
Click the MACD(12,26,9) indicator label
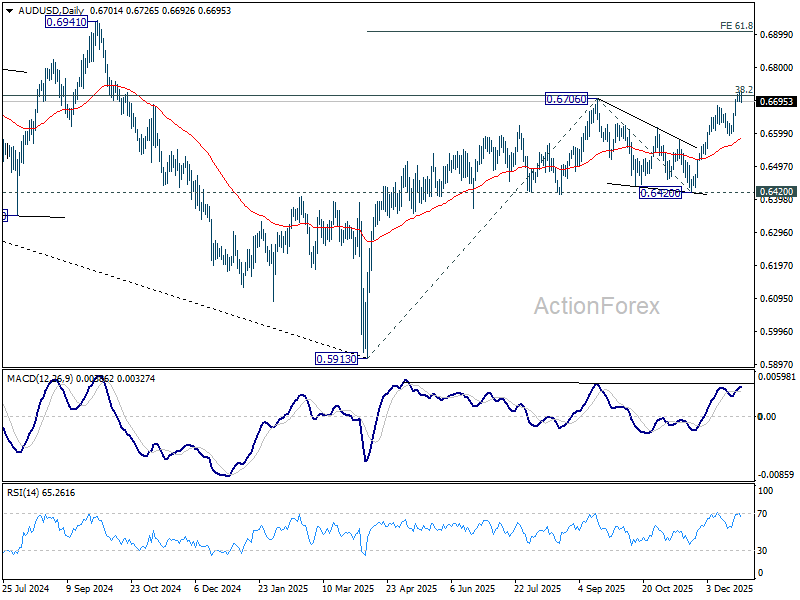point(40,379)
